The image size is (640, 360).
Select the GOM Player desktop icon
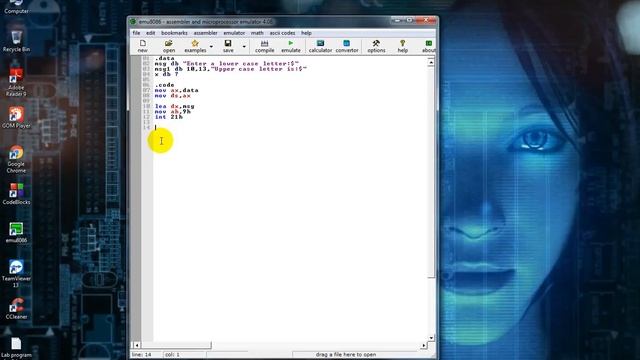tap(16, 118)
